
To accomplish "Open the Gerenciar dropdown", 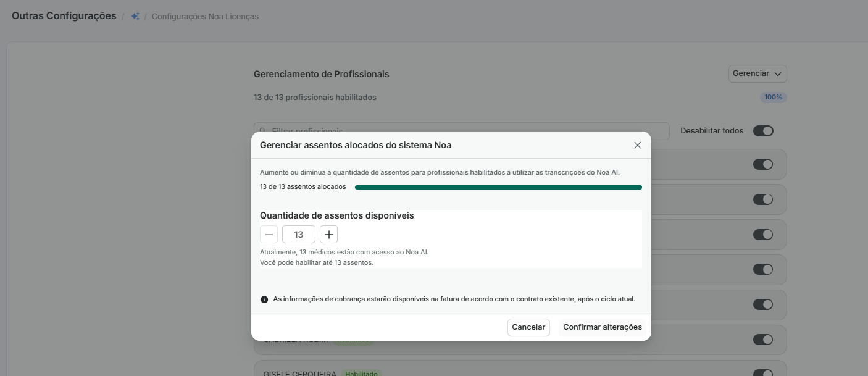I will 757,73.
